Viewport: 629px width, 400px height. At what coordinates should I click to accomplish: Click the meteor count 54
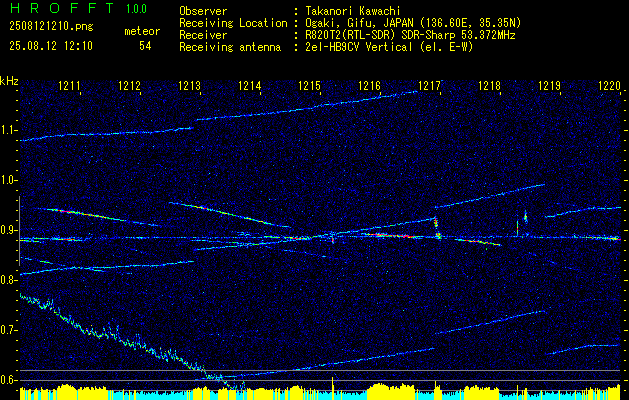point(145,46)
